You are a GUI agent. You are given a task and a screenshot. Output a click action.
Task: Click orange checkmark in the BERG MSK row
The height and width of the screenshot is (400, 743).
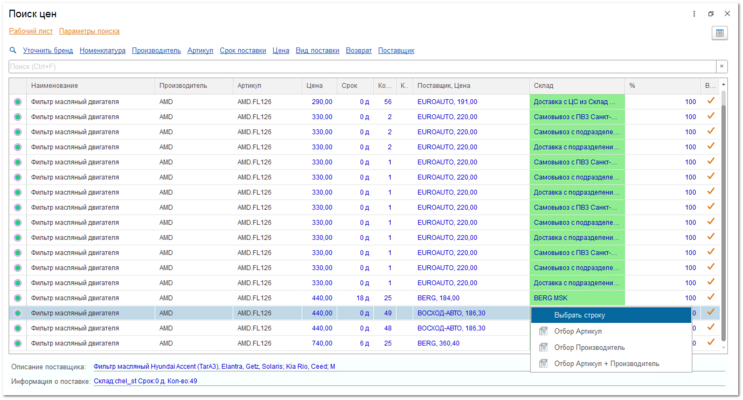[x=710, y=297]
